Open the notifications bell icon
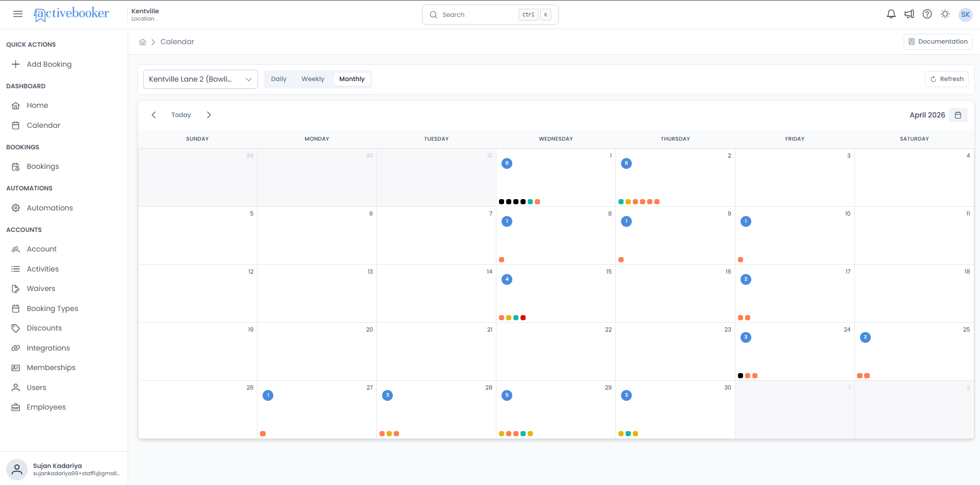 click(x=891, y=14)
